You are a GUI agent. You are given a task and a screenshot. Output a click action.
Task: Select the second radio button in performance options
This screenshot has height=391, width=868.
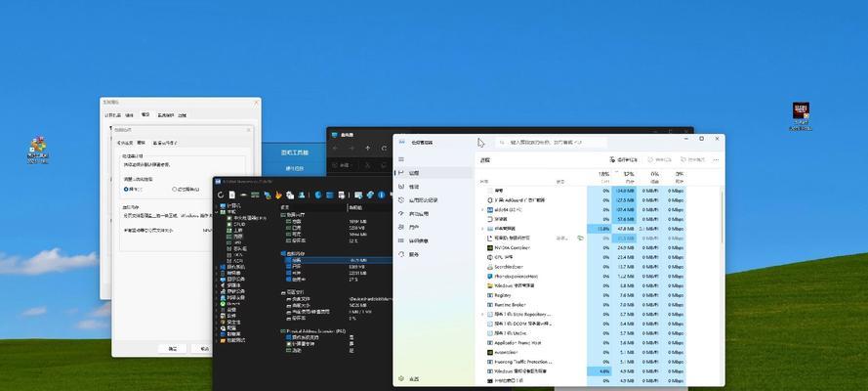(x=175, y=190)
